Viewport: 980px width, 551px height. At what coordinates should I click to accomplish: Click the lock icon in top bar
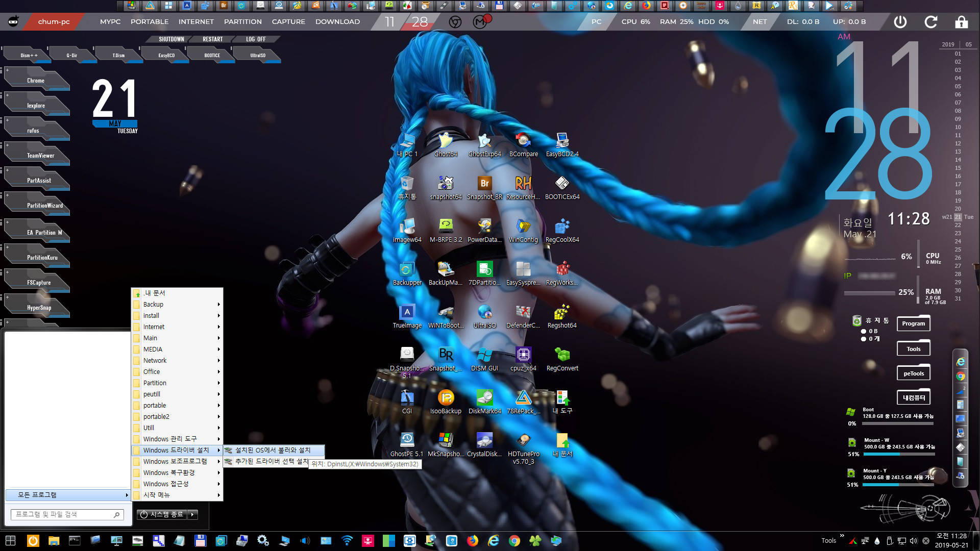[x=962, y=22]
